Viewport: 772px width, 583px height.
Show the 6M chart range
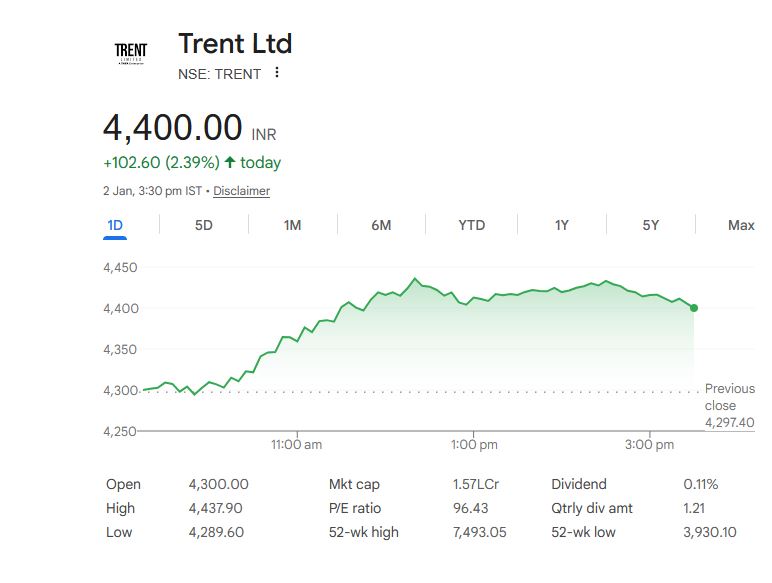tap(381, 225)
